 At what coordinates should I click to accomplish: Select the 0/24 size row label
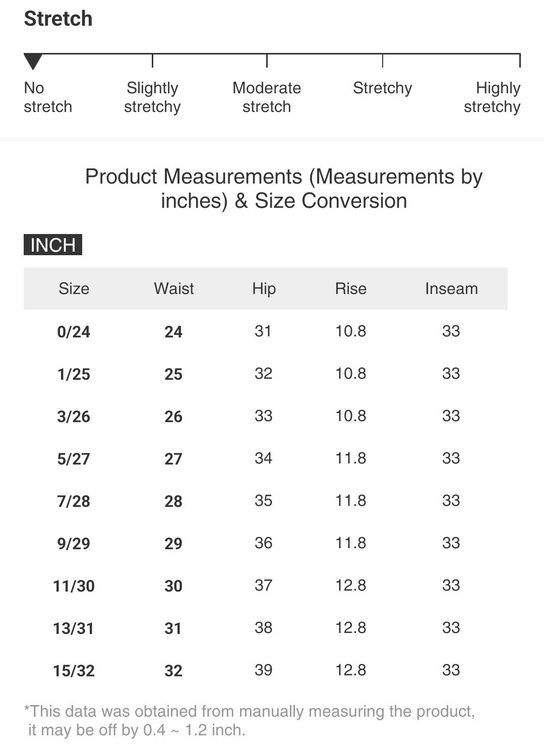(x=74, y=332)
